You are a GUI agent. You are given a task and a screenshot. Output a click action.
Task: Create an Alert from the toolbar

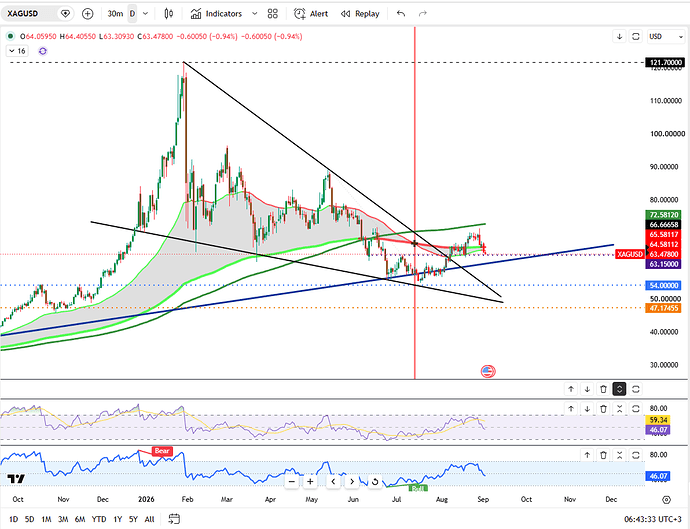pyautogui.click(x=311, y=14)
